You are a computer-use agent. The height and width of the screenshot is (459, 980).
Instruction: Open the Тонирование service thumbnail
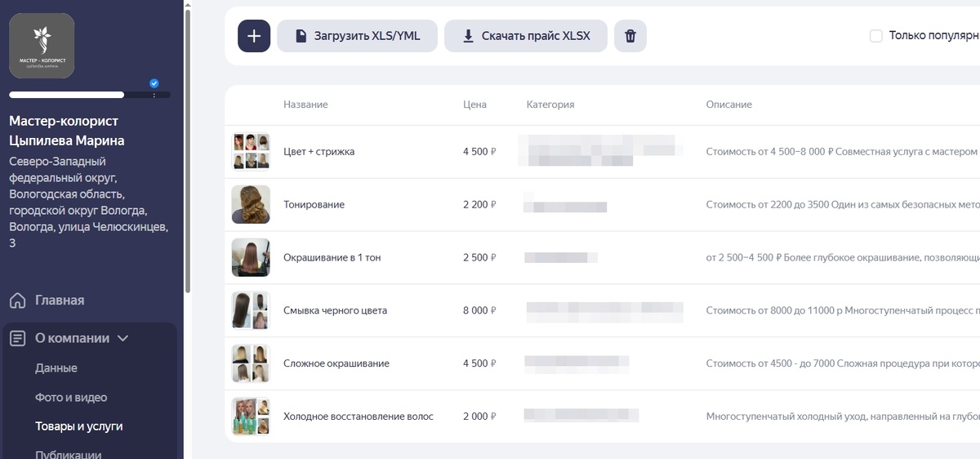click(x=251, y=205)
